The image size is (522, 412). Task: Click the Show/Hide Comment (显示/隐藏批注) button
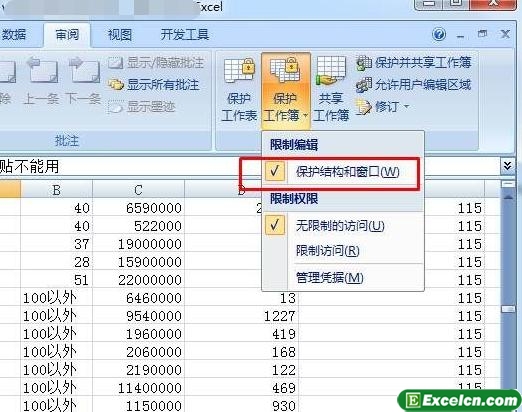156,63
